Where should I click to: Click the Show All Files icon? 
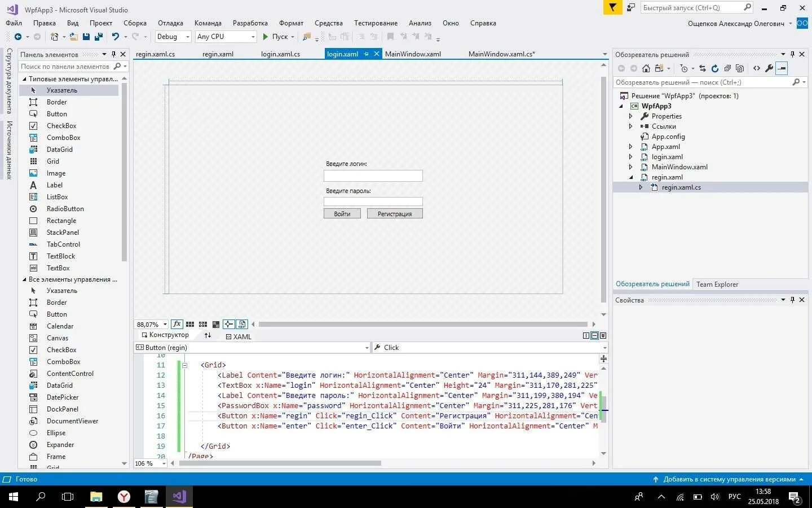[x=740, y=68]
